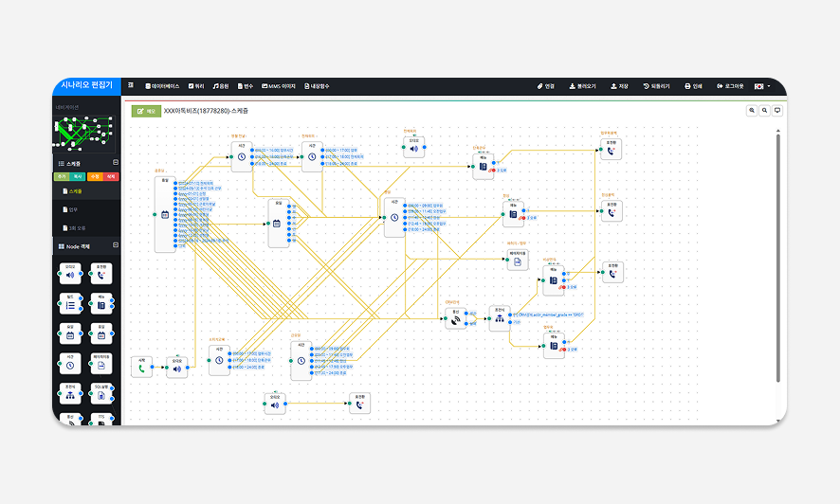Click the zoom in magnifier icon
This screenshot has height=504, width=840.
tap(753, 111)
